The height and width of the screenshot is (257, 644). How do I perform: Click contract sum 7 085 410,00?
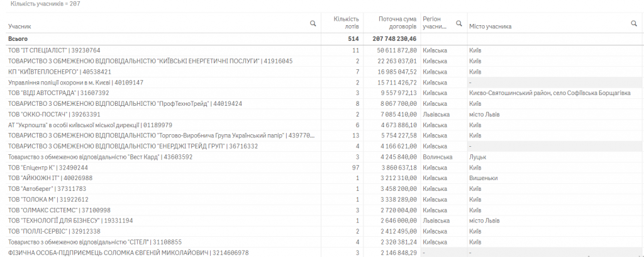(398, 115)
